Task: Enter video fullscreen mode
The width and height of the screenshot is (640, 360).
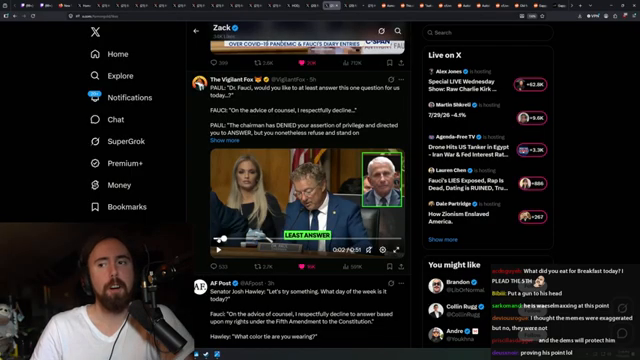Action: click(396, 250)
